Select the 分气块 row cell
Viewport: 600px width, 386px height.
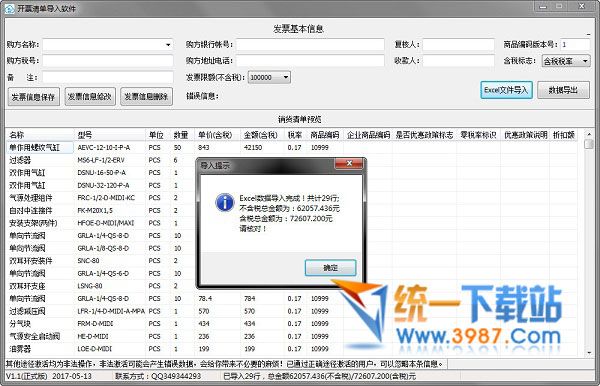tap(40, 324)
